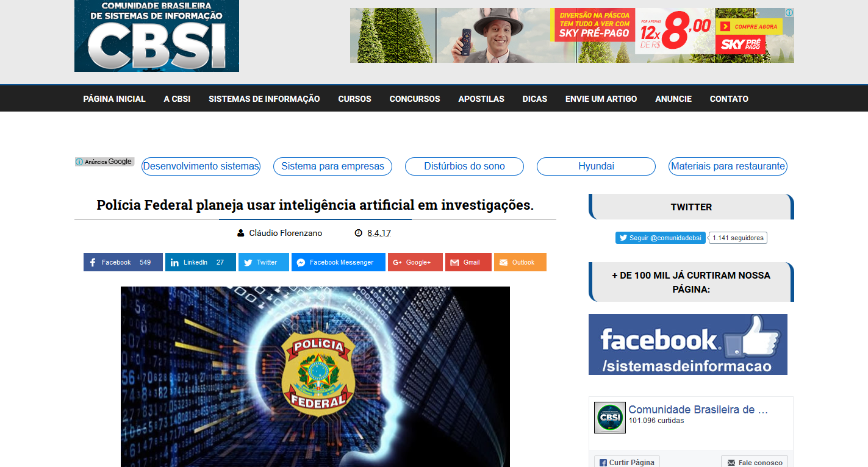This screenshot has height=467, width=868.
Task: Click the Anúncios Google info icon
Action: point(79,162)
